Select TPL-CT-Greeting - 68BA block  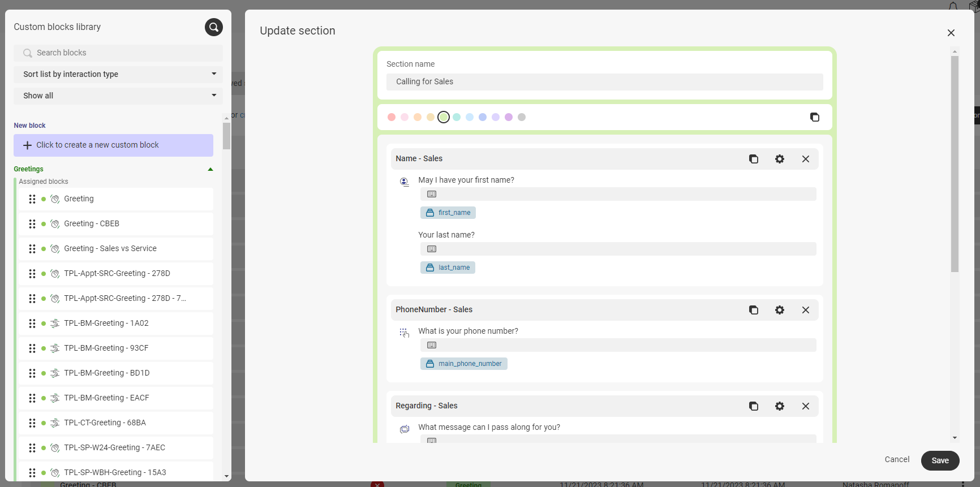coord(116,423)
